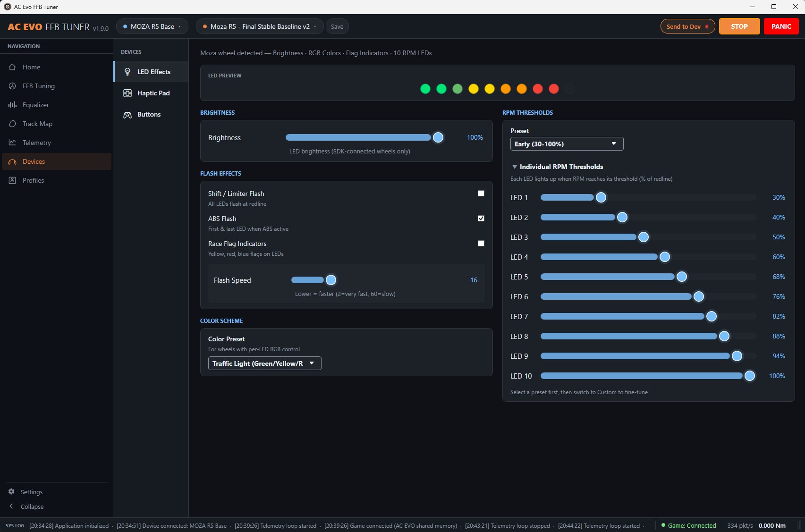This screenshot has width=805, height=532.
Task: Click the LED 1 threshold slider handle
Action: point(601,197)
